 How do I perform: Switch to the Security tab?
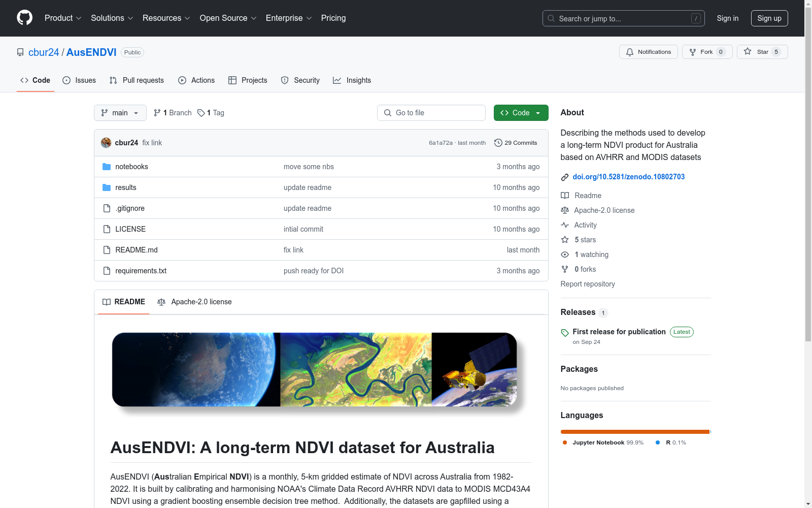[300, 80]
